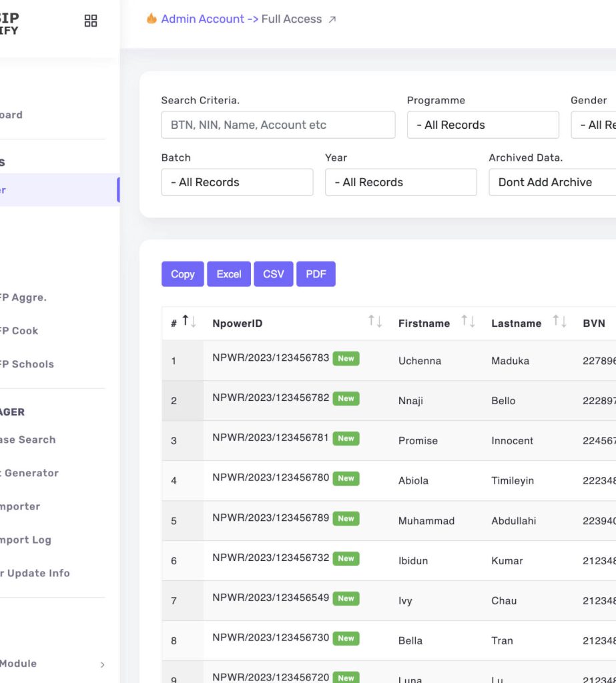Click the grid apps icon in sidebar header

click(x=91, y=21)
